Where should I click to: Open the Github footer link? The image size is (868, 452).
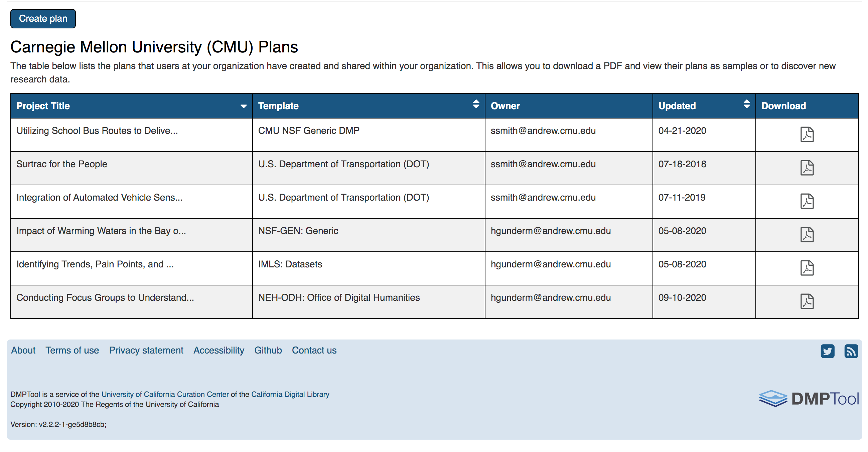pos(268,351)
